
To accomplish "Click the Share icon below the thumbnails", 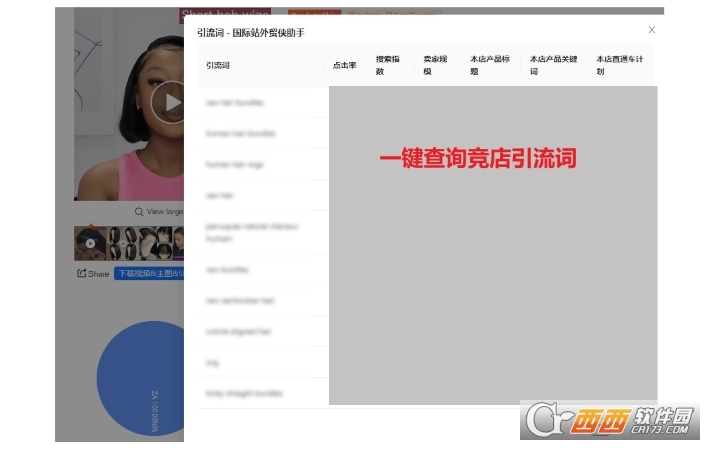I will point(82,273).
